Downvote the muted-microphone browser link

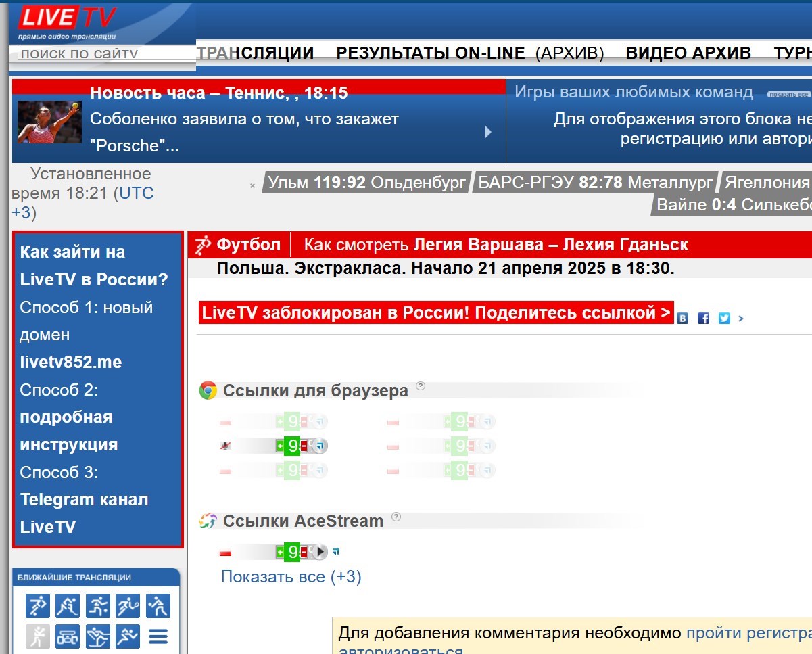click(304, 446)
